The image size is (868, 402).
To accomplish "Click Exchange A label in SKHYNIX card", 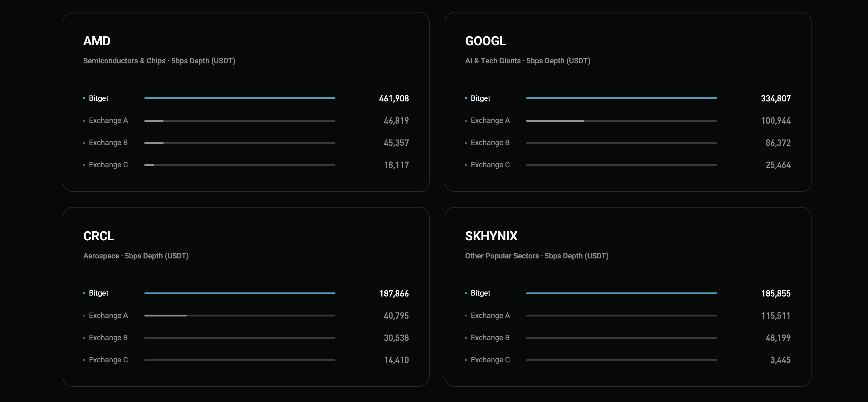I will [x=490, y=316].
